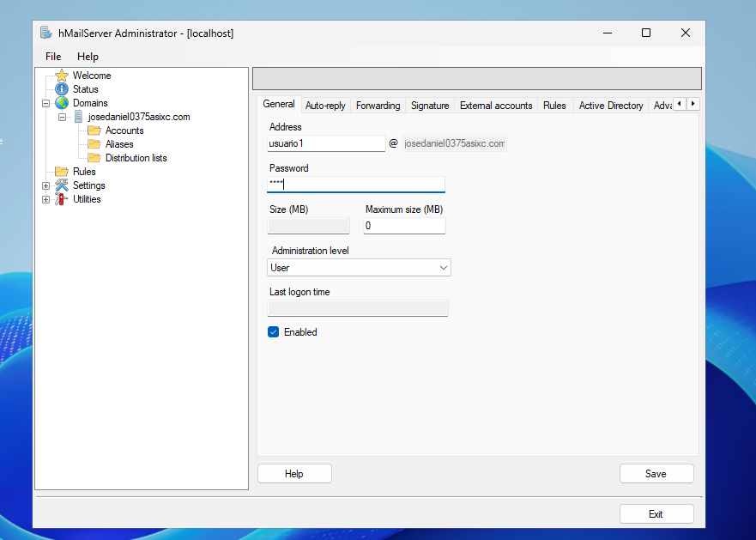Click the Maximum size (MB) field

404,226
